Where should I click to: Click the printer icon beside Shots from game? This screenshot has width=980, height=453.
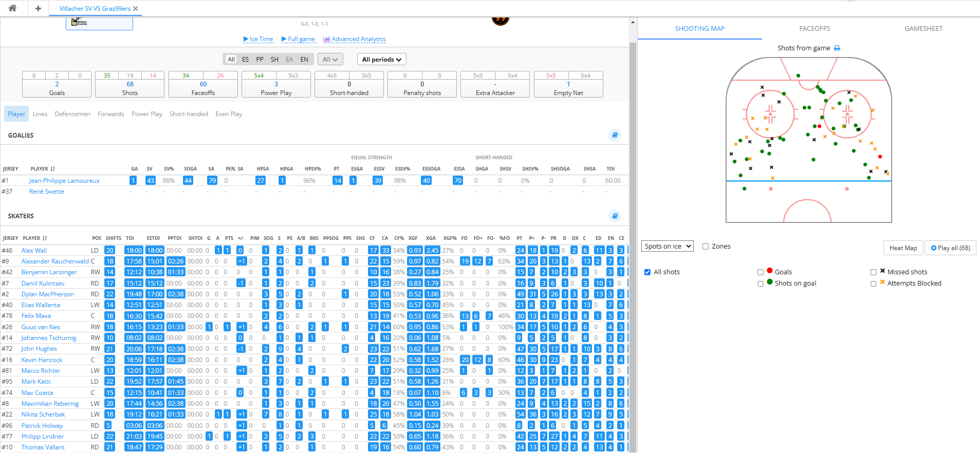pyautogui.click(x=837, y=48)
